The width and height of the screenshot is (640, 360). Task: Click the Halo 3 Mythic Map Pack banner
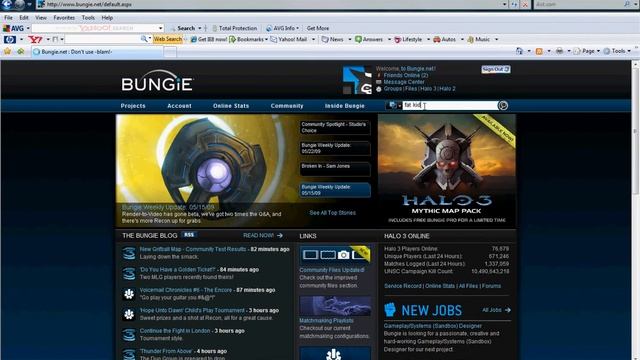(447, 171)
